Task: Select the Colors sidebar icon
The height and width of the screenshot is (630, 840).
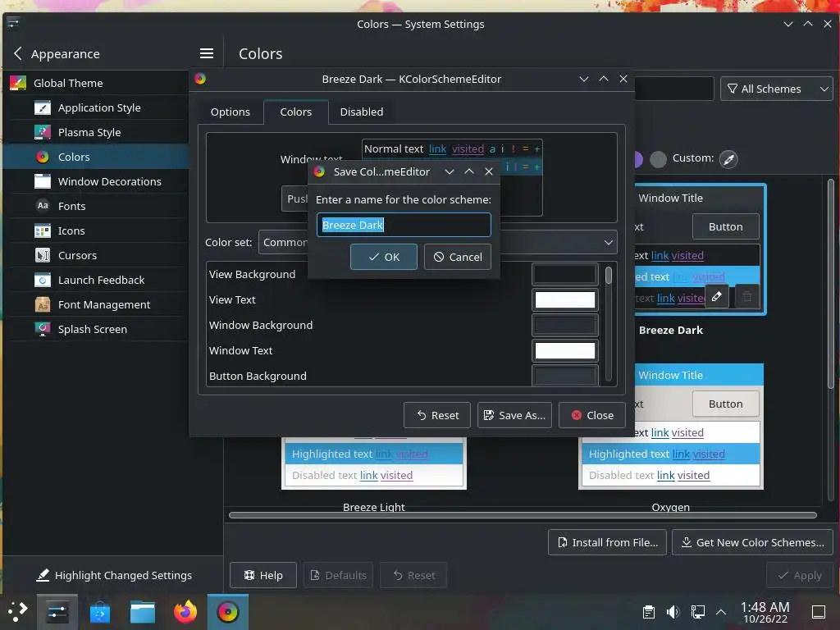Action: pyautogui.click(x=43, y=157)
